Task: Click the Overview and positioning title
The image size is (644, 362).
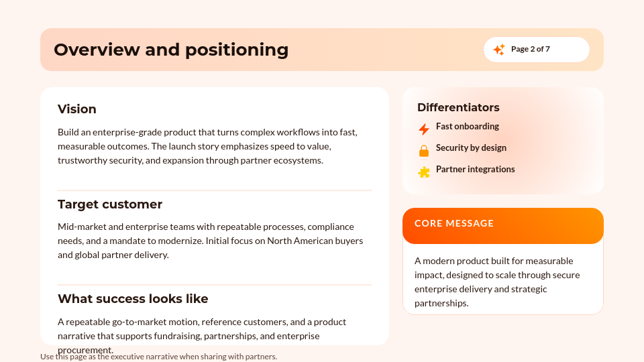Action: [x=171, y=50]
